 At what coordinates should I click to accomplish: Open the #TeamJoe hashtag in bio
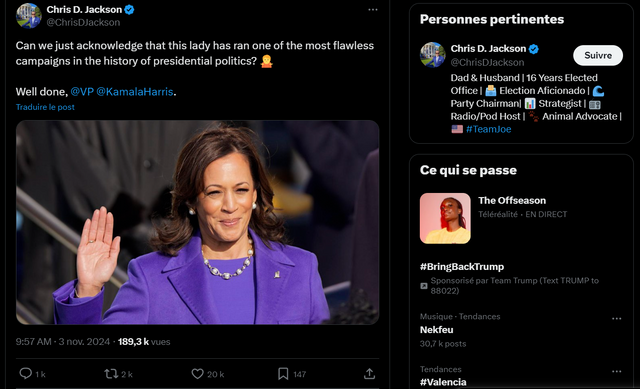pyautogui.click(x=489, y=129)
